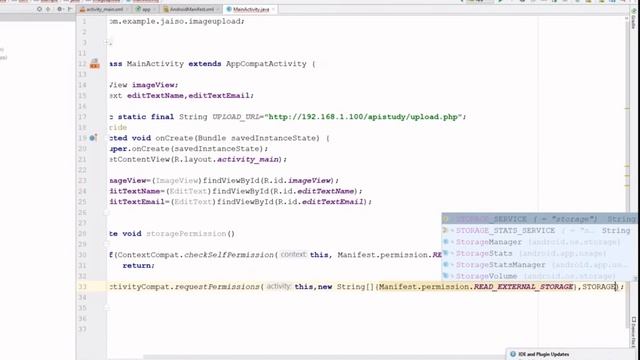640x360 pixels.
Task: Click 'R.id.editTextName' on line 24
Action: 313,191
